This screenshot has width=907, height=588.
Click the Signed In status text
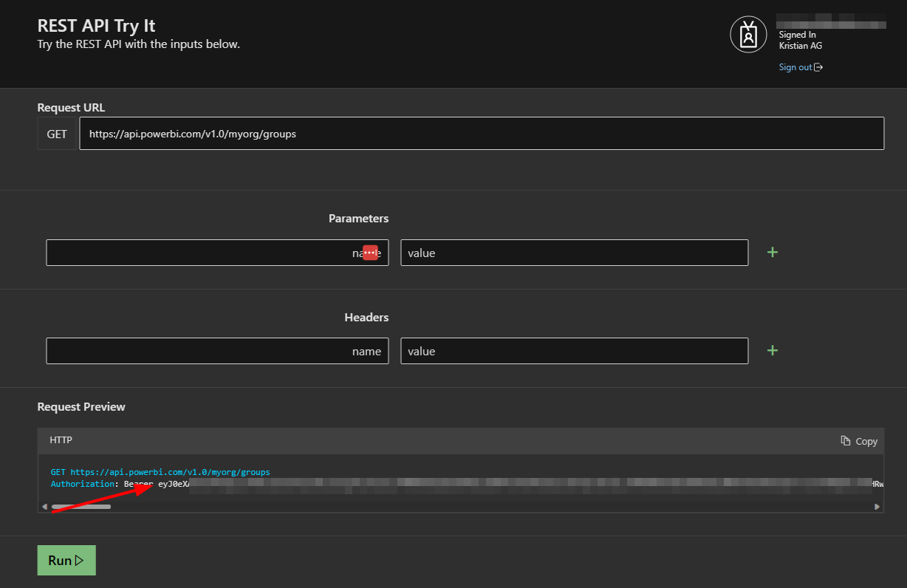[x=797, y=35]
